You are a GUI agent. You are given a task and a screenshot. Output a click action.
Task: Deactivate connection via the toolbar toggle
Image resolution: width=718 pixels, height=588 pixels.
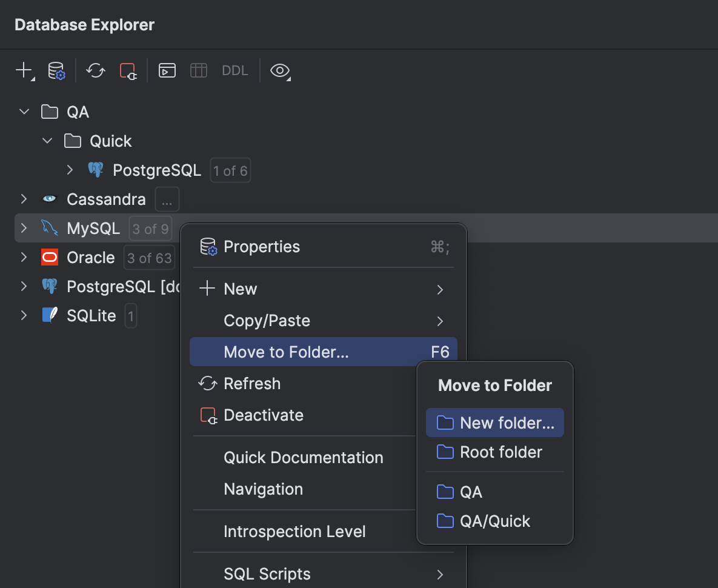(128, 70)
